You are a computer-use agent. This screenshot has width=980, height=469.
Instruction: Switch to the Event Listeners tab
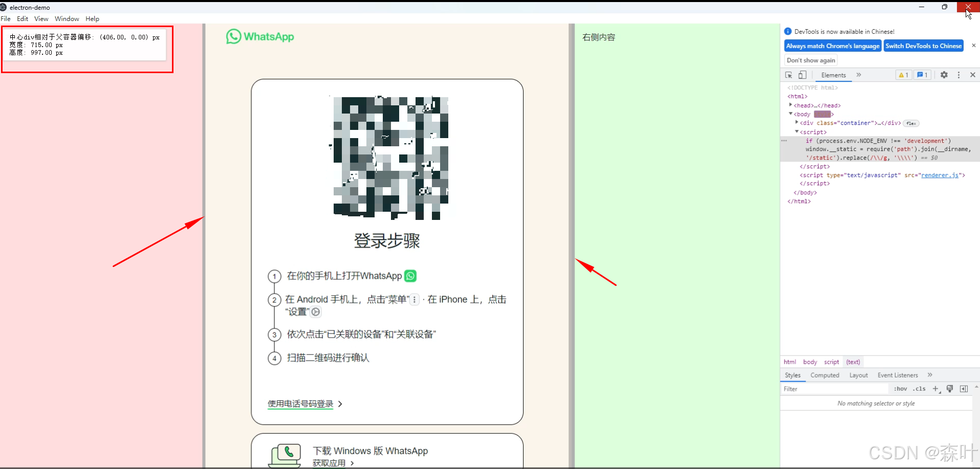click(x=898, y=375)
